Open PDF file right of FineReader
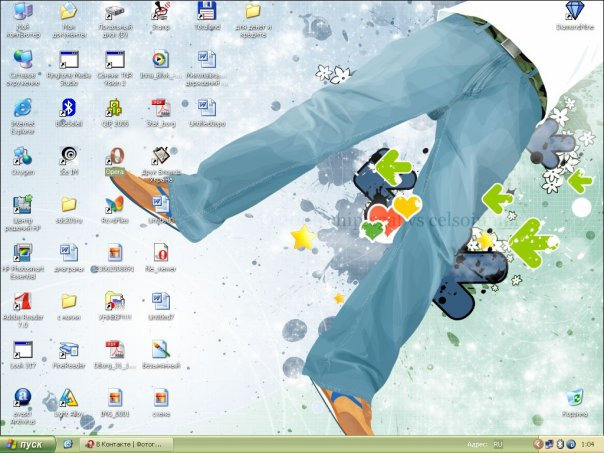The width and height of the screenshot is (604, 453). (x=115, y=349)
